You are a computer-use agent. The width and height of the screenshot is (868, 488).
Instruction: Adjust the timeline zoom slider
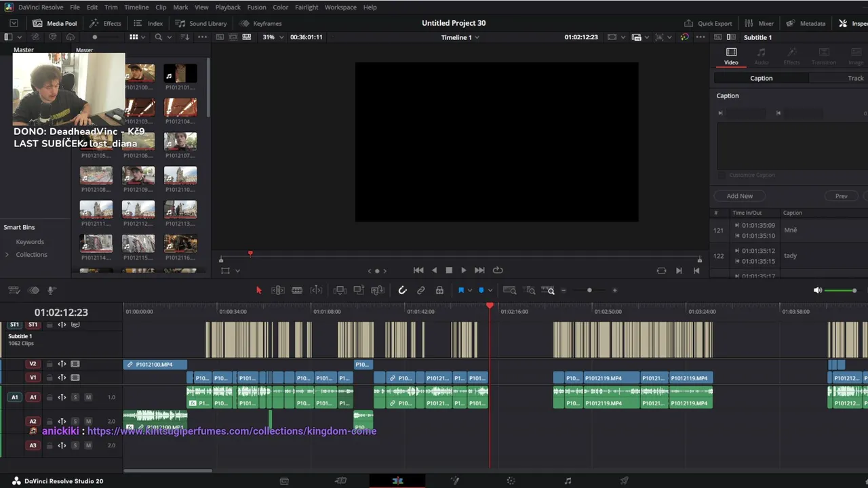(x=589, y=290)
